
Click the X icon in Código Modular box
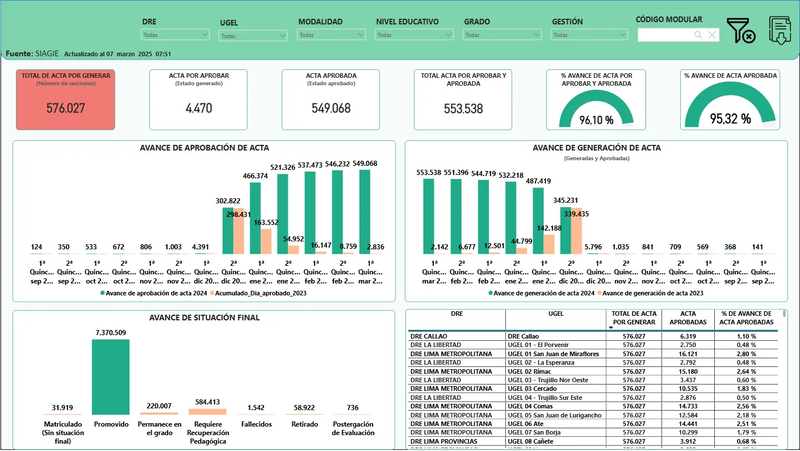point(712,35)
